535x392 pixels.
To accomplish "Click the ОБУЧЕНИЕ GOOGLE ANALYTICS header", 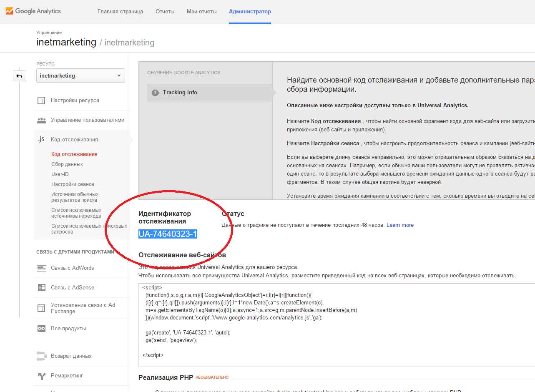I will [184, 73].
